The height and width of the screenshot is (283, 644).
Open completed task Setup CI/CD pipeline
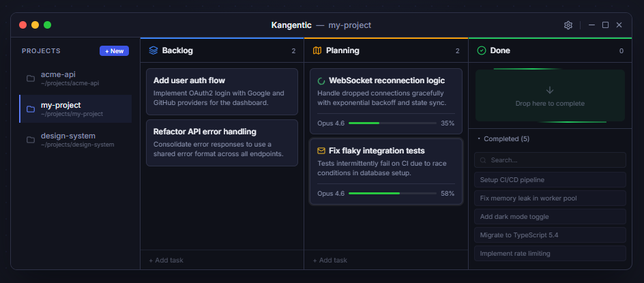click(x=550, y=180)
